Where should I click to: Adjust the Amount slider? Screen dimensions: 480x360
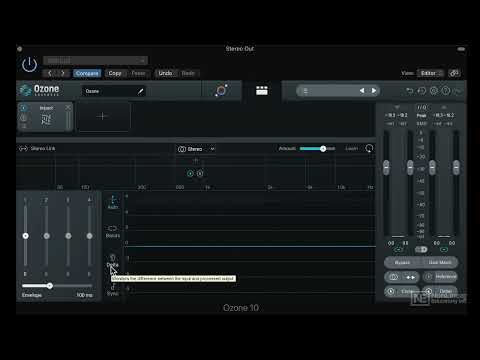click(317, 149)
